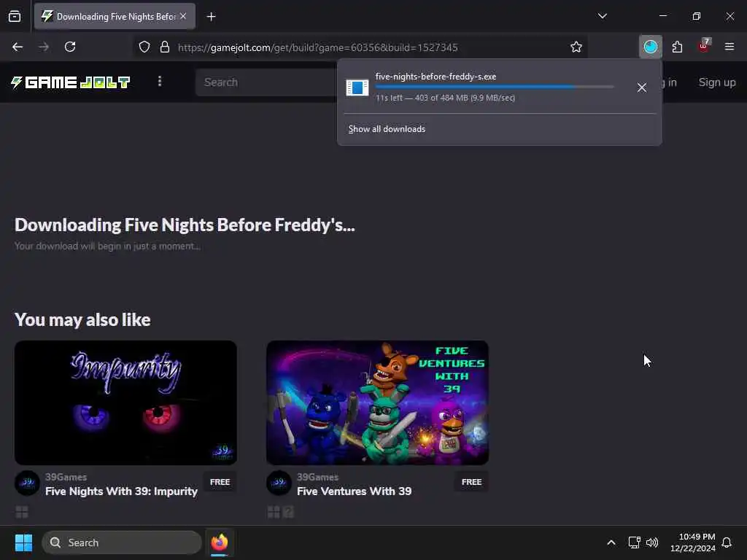Open Firefox application hamburger menu
The width and height of the screenshot is (747, 560).
[729, 47]
